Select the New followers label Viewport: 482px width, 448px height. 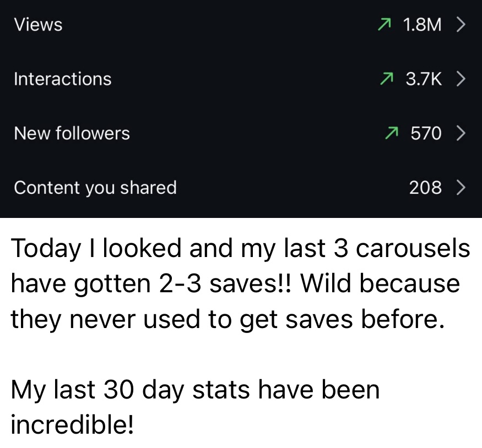[72, 133]
